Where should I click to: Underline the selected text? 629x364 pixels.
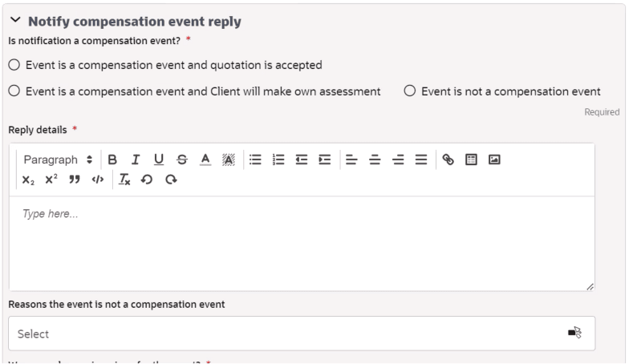(159, 160)
